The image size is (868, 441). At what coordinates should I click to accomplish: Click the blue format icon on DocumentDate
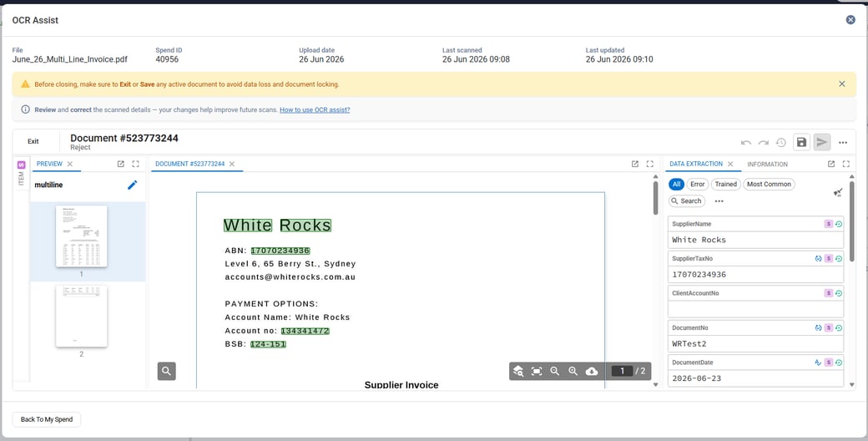(x=818, y=362)
